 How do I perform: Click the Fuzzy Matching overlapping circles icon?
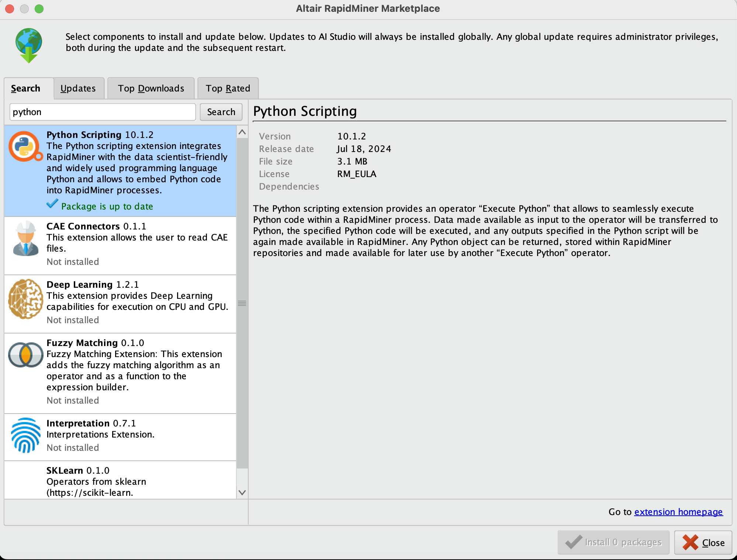pos(25,355)
